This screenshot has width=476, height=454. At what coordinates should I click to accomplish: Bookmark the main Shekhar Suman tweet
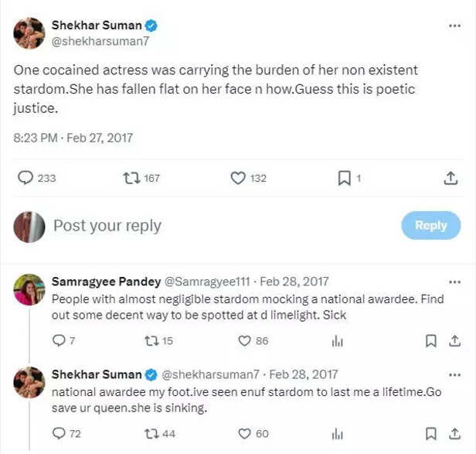(345, 178)
